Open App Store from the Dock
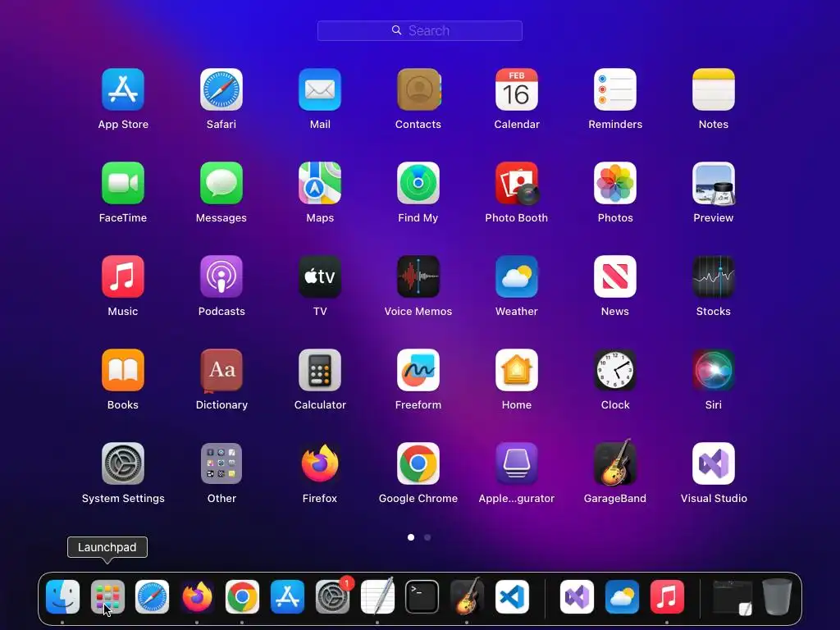This screenshot has width=840, height=630. pos(288,597)
